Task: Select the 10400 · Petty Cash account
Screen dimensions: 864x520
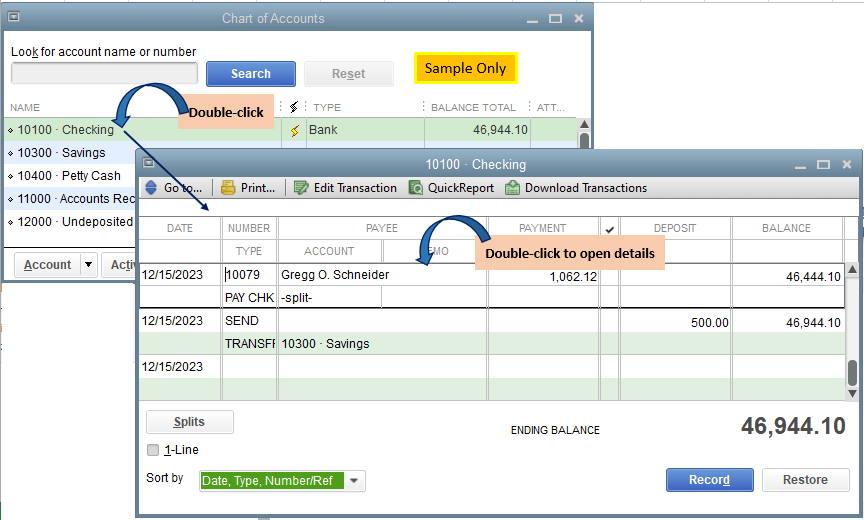Action: click(70, 176)
